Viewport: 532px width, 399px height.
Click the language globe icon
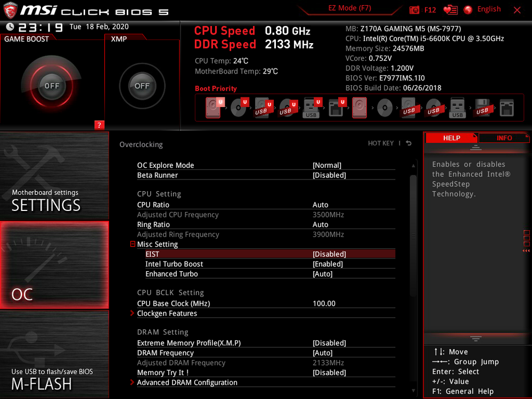click(468, 9)
